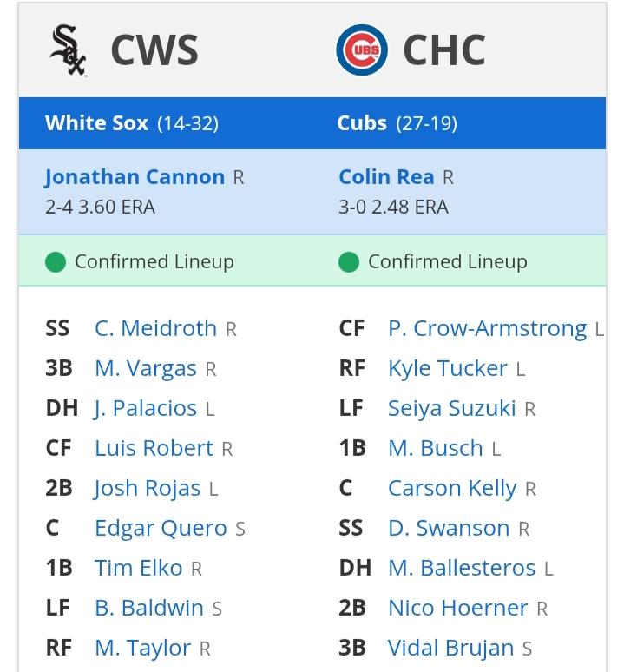Select Carson Kelly player link
Image resolution: width=624 pixels, height=672 pixels.
tap(452, 489)
